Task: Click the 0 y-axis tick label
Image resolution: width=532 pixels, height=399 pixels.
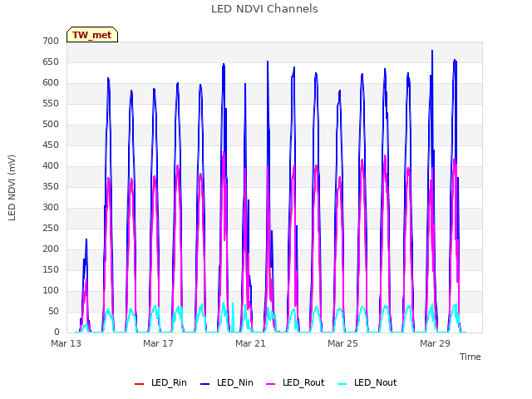Action: pyautogui.click(x=57, y=332)
